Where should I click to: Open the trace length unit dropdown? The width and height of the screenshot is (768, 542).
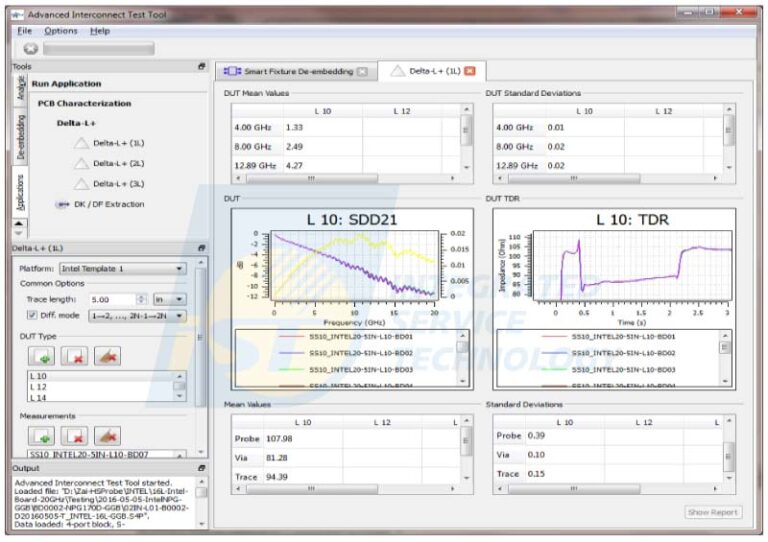pyautogui.click(x=169, y=299)
